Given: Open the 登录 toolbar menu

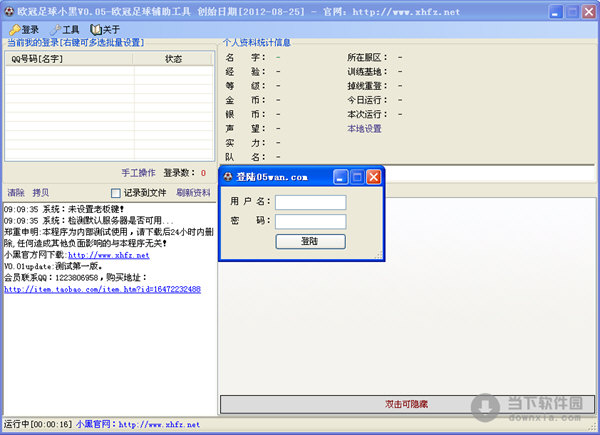Looking at the screenshot, I should pyautogui.click(x=24, y=30).
